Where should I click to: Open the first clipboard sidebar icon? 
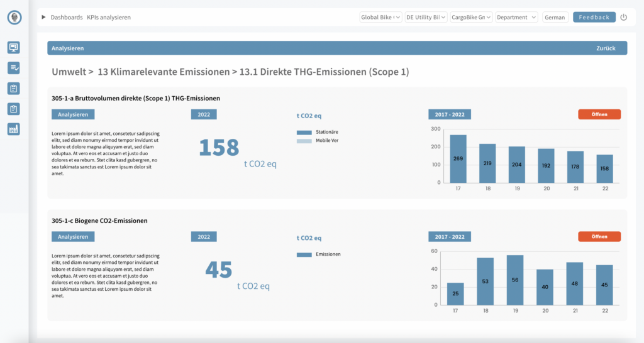pos(14,88)
